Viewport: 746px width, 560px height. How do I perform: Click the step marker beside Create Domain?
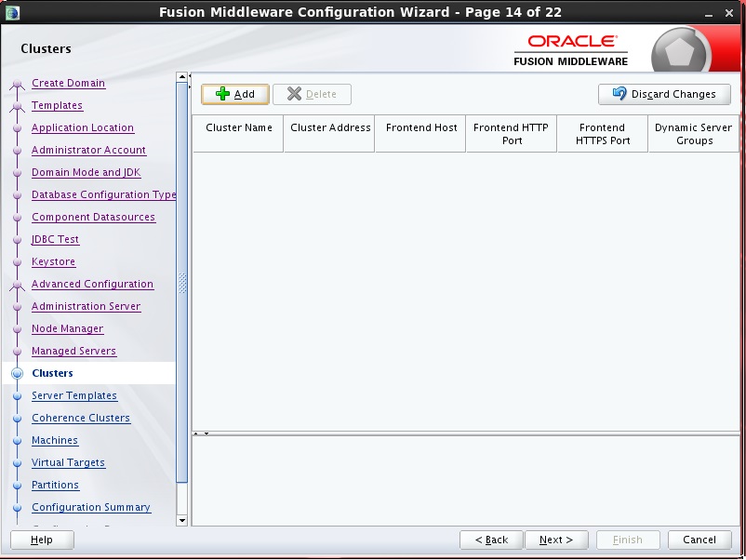(17, 85)
